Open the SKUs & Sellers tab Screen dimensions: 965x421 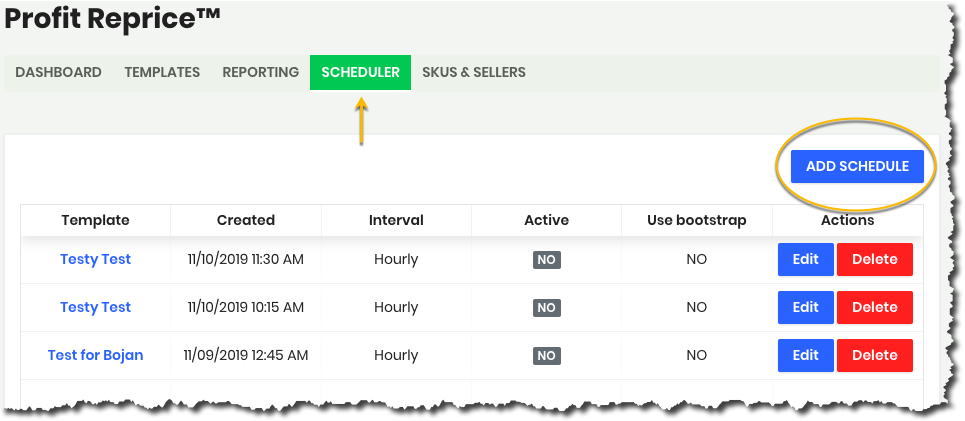click(x=474, y=73)
